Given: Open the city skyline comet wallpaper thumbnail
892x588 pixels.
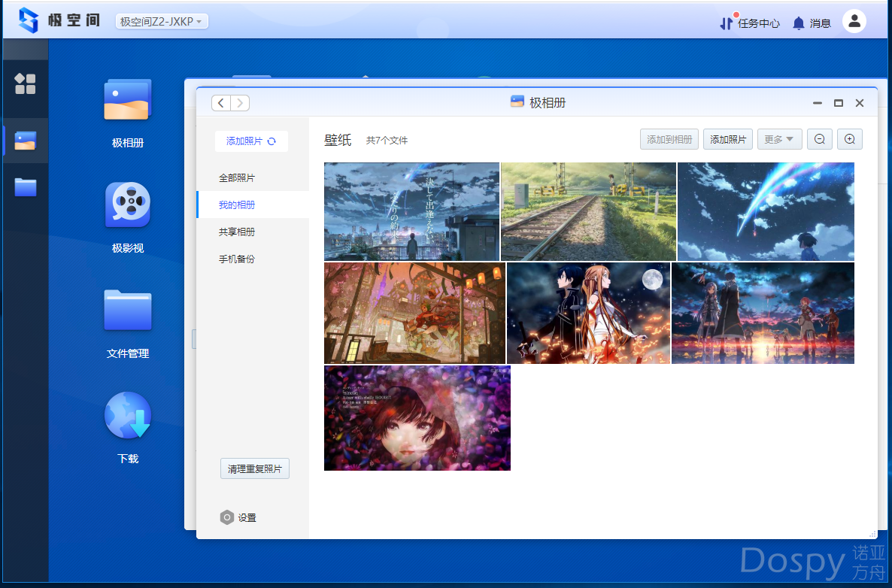Looking at the screenshot, I should [412, 211].
